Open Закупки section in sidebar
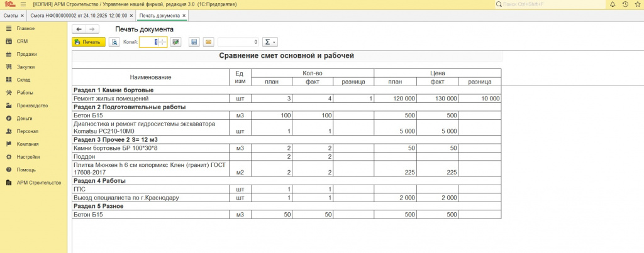The height and width of the screenshot is (253, 644). coord(25,67)
